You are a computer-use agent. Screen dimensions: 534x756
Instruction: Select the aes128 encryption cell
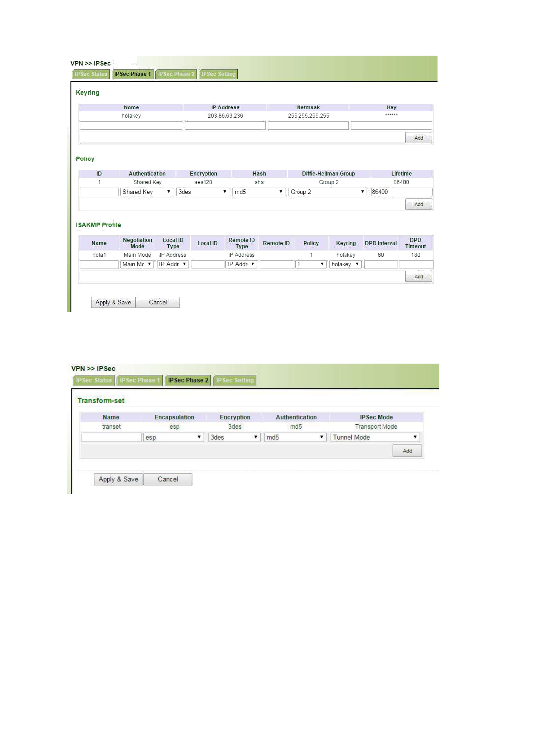(203, 182)
